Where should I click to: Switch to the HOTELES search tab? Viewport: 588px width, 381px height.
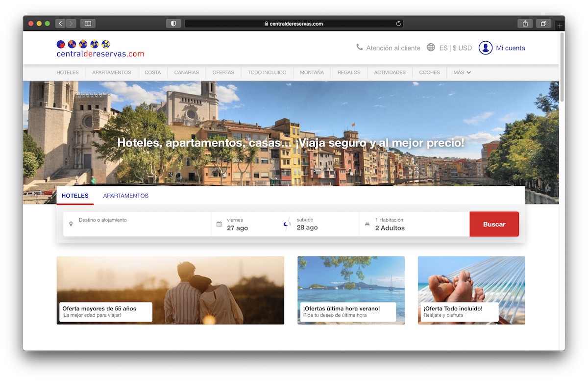[x=75, y=196]
